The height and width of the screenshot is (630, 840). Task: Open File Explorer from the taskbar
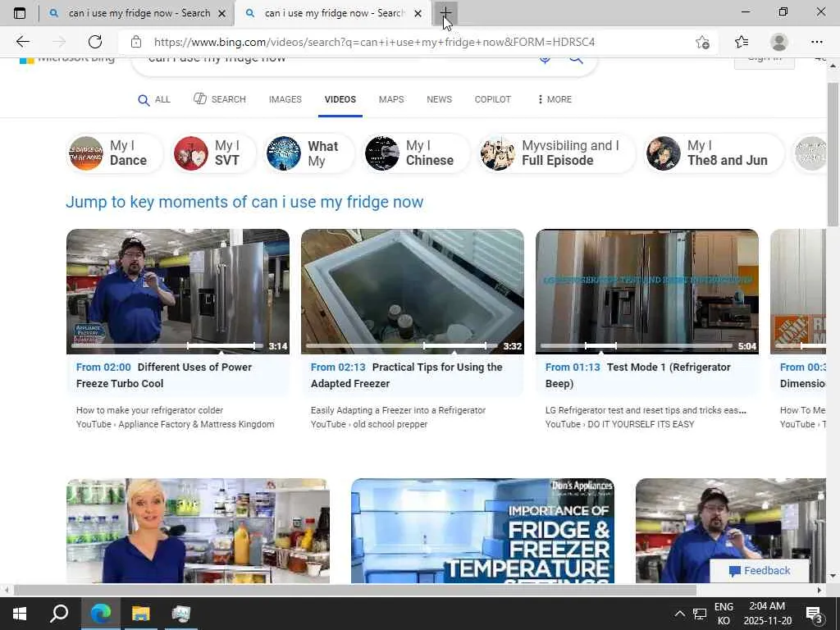click(x=141, y=614)
